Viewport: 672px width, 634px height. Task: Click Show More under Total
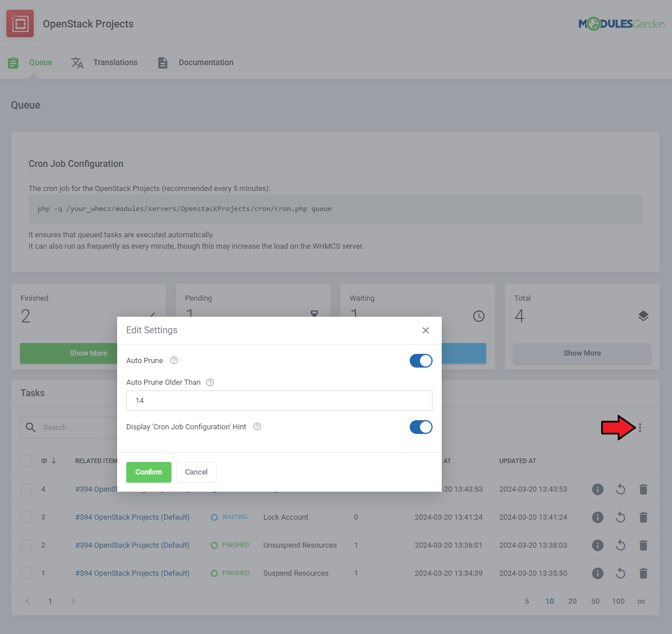[582, 353]
